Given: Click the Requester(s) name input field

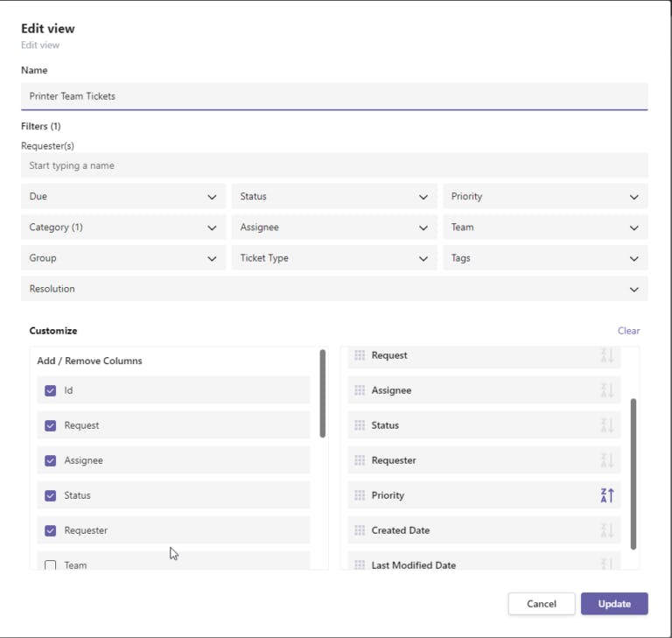Looking at the screenshot, I should (334, 165).
